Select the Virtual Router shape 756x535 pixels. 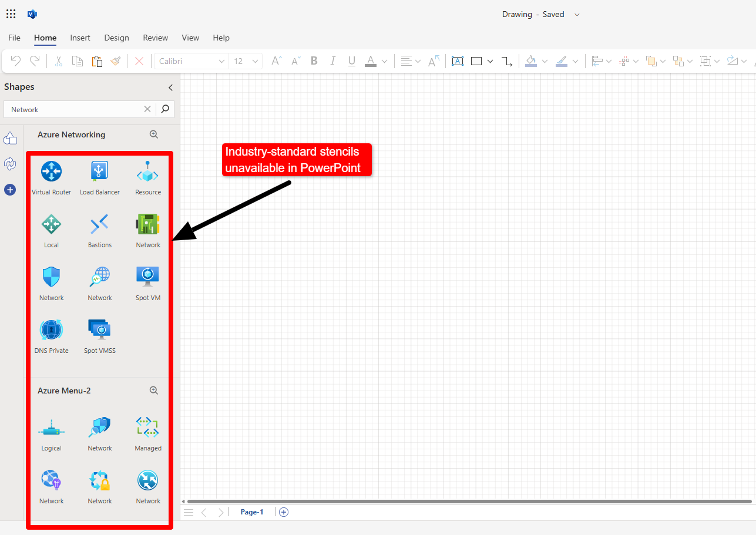click(52, 179)
